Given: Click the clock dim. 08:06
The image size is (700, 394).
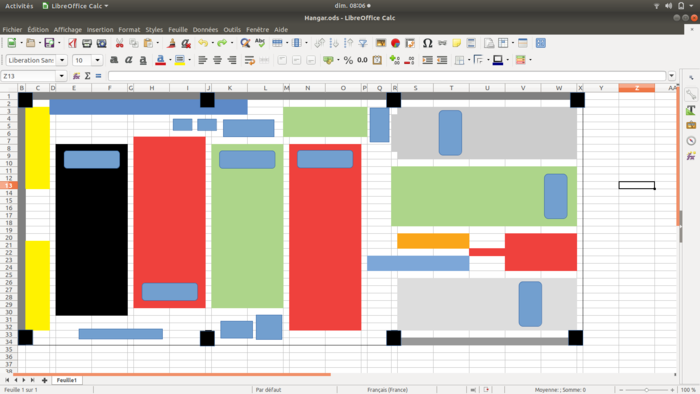Looking at the screenshot, I should tap(350, 6).
